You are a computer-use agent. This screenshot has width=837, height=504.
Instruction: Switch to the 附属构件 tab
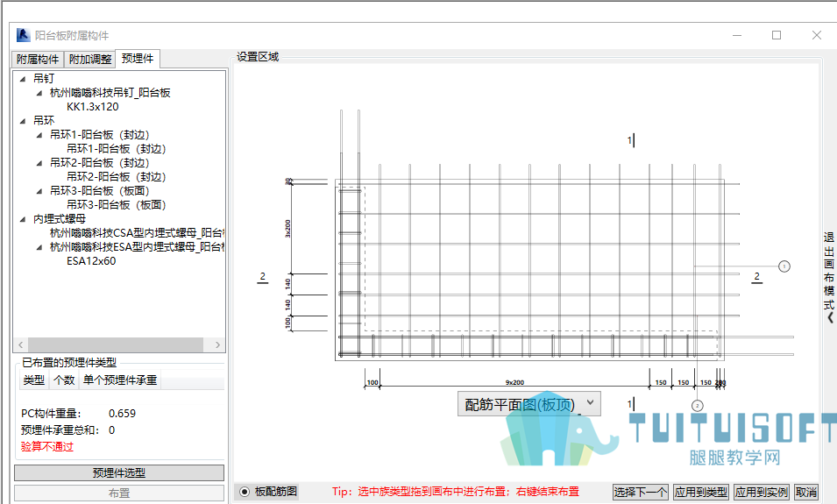tap(38, 59)
